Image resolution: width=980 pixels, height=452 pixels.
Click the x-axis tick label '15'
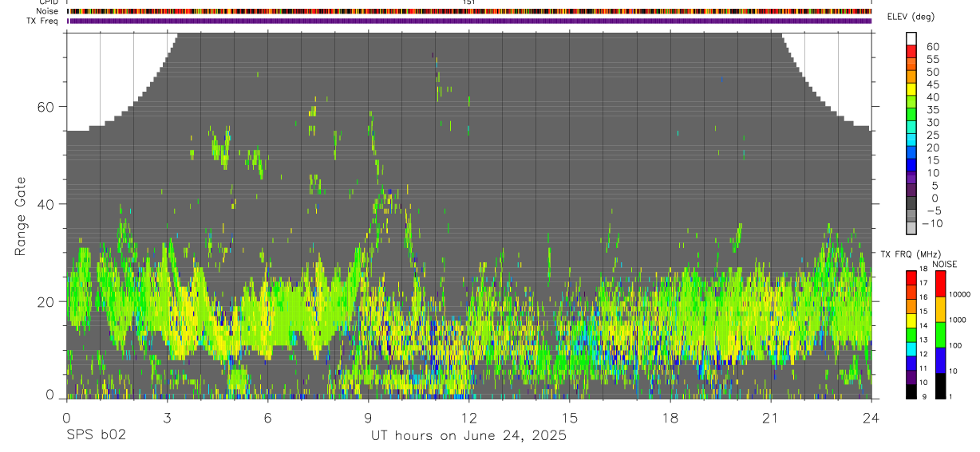click(x=569, y=418)
